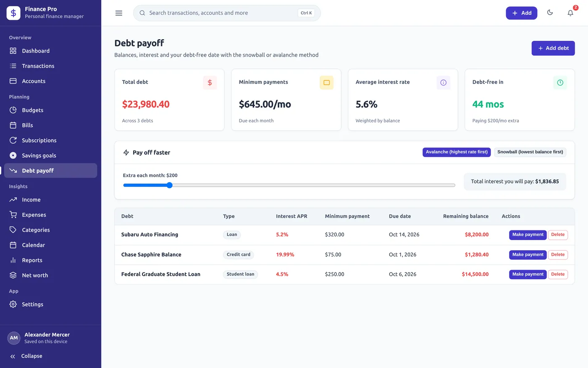Open the notifications bell
Image resolution: width=588 pixels, height=368 pixels.
[x=570, y=13]
